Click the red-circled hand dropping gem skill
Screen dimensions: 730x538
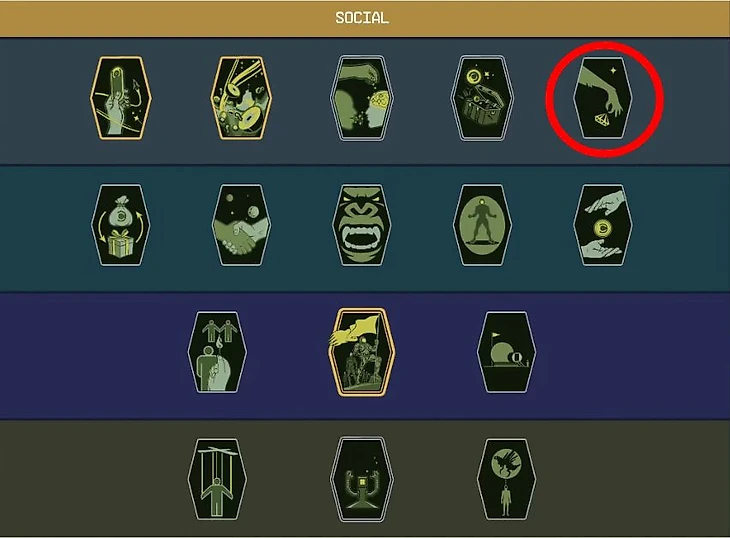[603, 98]
